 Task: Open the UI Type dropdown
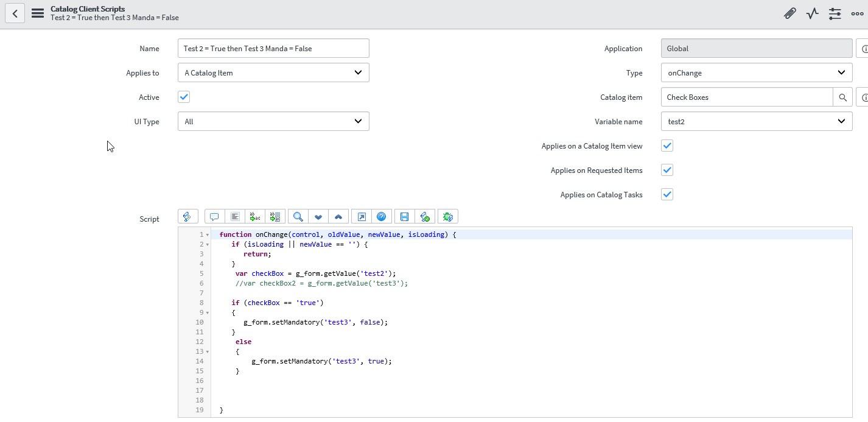click(x=273, y=122)
